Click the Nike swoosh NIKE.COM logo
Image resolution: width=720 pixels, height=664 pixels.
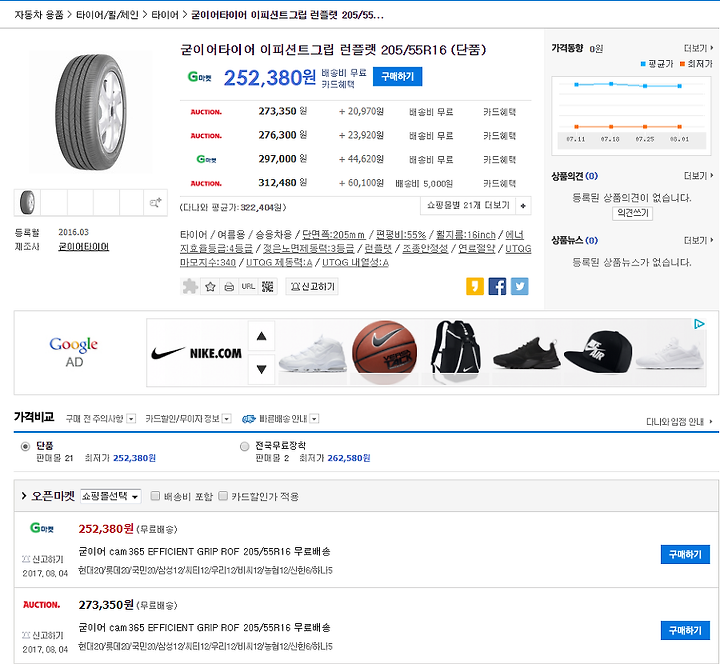[197, 353]
